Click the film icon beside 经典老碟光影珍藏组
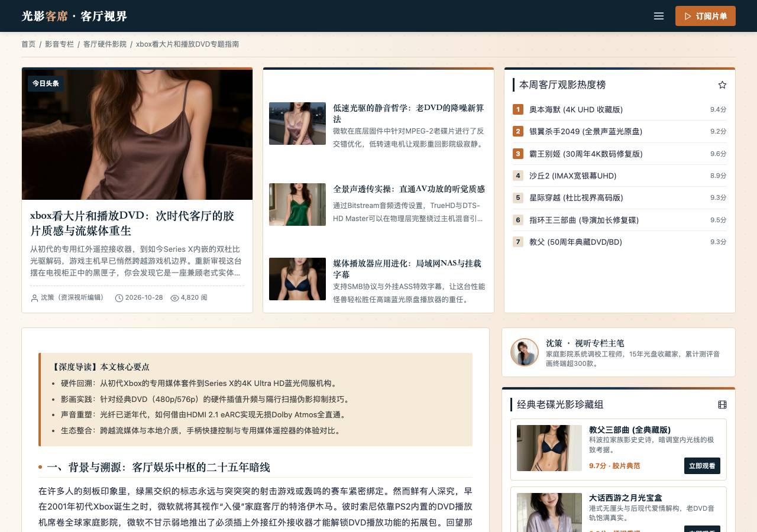This screenshot has width=757, height=532. coord(722,404)
